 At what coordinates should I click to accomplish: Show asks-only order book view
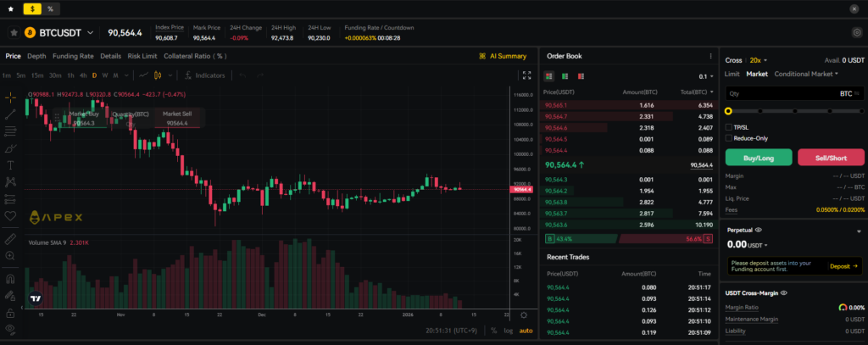pyautogui.click(x=581, y=76)
